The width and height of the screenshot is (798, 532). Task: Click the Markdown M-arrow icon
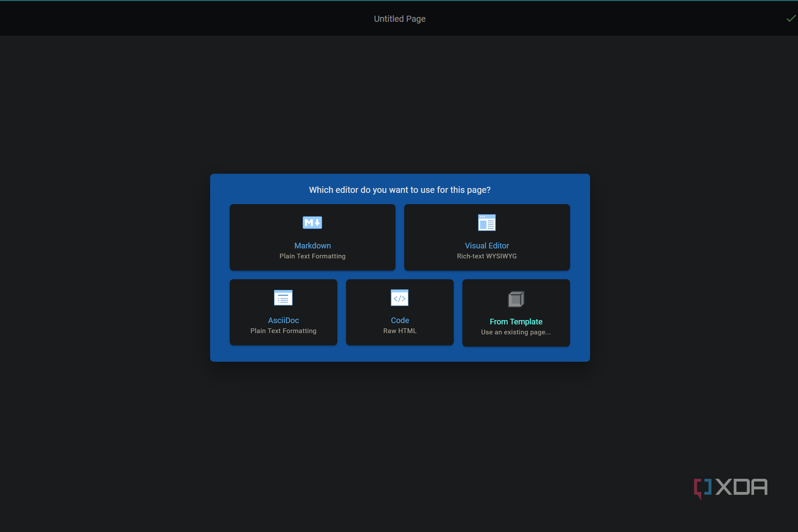[312, 222]
